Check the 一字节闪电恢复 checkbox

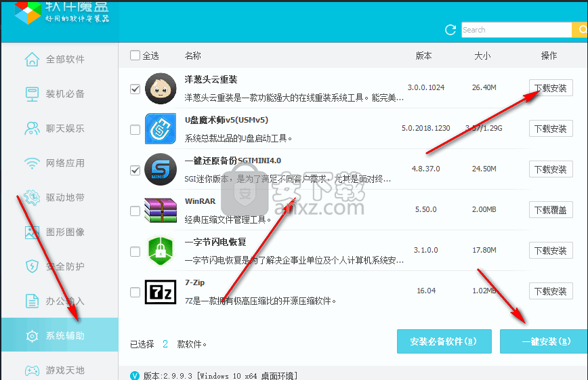point(135,251)
